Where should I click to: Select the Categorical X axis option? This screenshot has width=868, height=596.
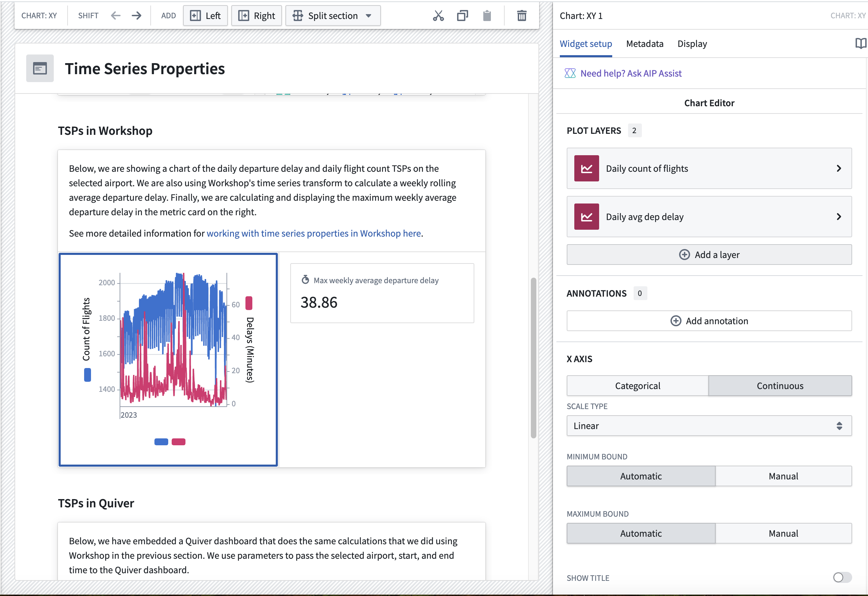pyautogui.click(x=637, y=386)
